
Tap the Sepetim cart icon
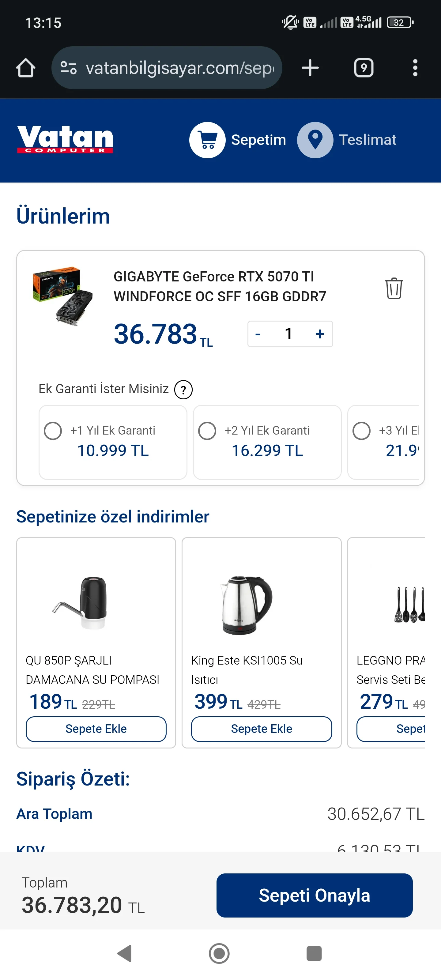click(x=207, y=140)
